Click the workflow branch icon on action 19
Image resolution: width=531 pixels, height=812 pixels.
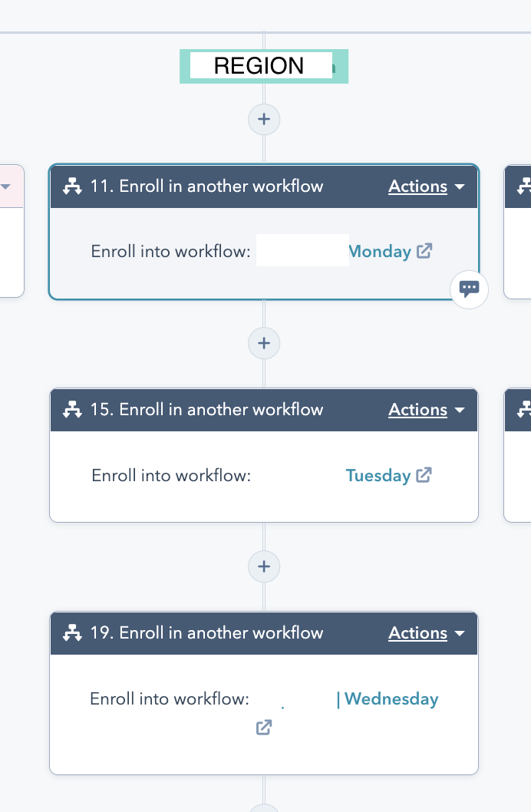click(x=72, y=633)
